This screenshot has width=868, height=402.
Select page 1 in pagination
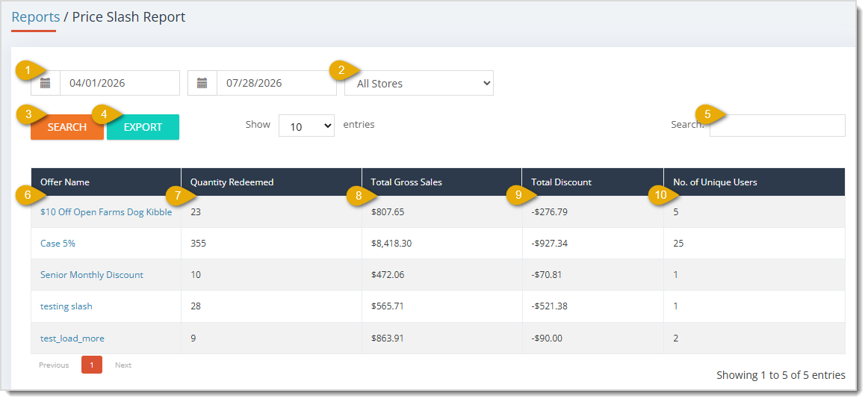[92, 365]
